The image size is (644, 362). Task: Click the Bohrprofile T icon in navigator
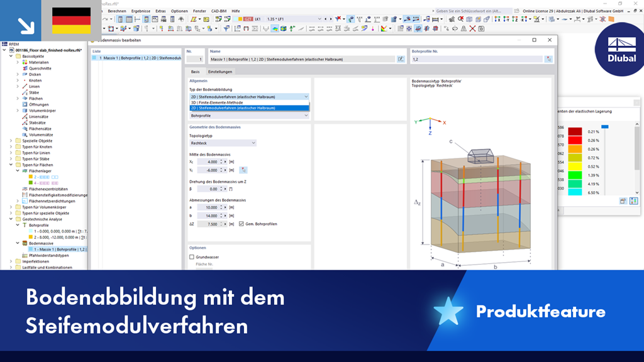[25, 226]
